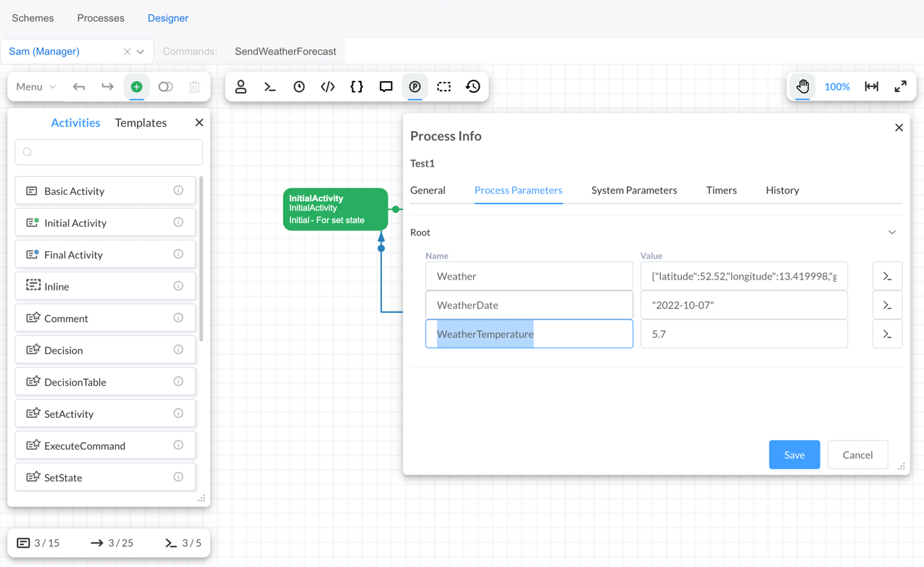Image resolution: width=924 pixels, height=567 pixels.
Task: Clear the Sam (Manager) selection
Action: 127,51
